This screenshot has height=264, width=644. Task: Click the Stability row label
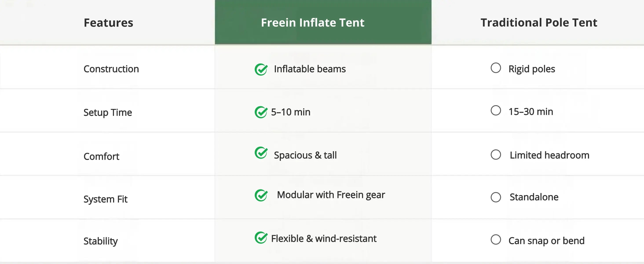click(x=101, y=241)
